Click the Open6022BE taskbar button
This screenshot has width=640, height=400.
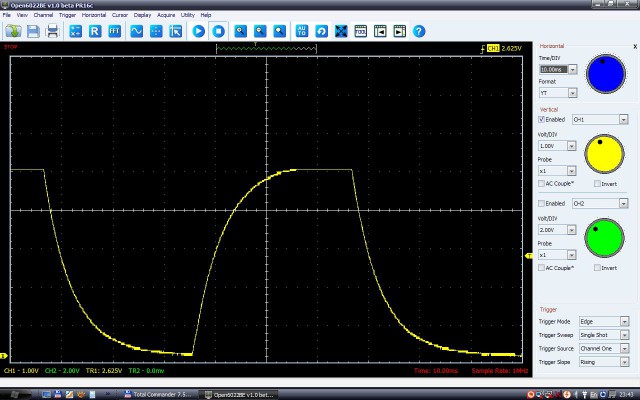click(x=241, y=394)
